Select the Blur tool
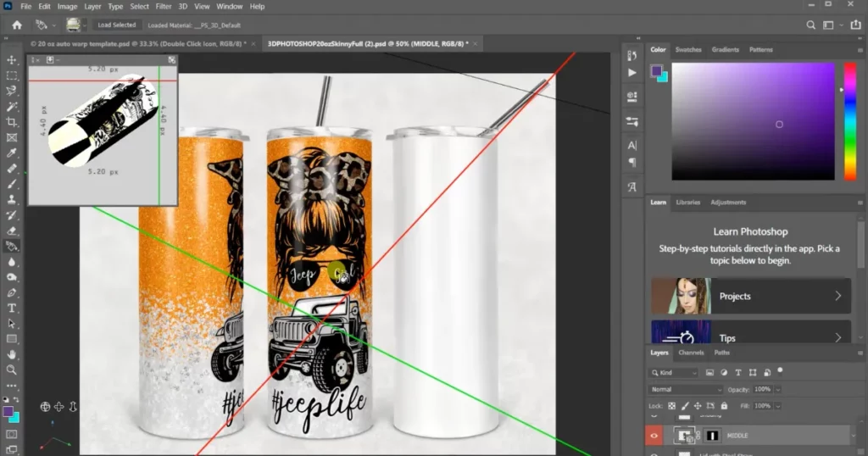868x456 pixels. (12, 262)
